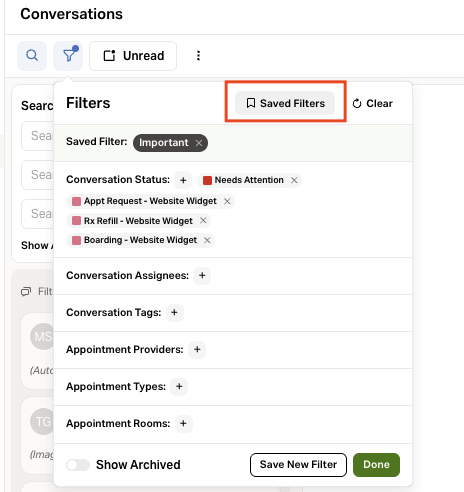Toggle the Show Archived switch

pyautogui.click(x=78, y=465)
